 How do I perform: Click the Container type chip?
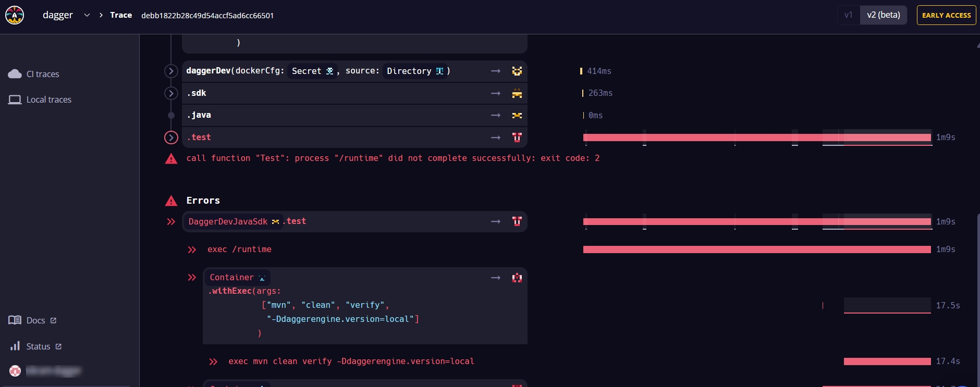tap(238, 278)
